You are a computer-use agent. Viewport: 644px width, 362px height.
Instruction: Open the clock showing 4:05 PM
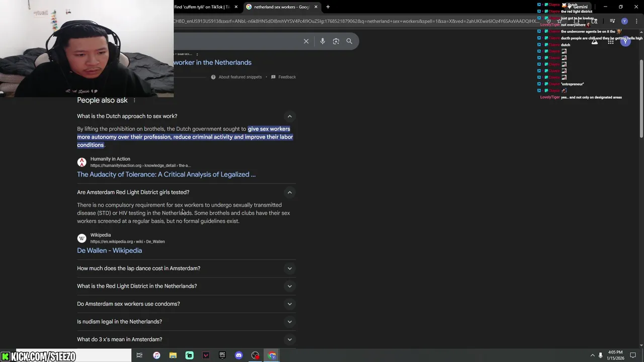[615, 355]
